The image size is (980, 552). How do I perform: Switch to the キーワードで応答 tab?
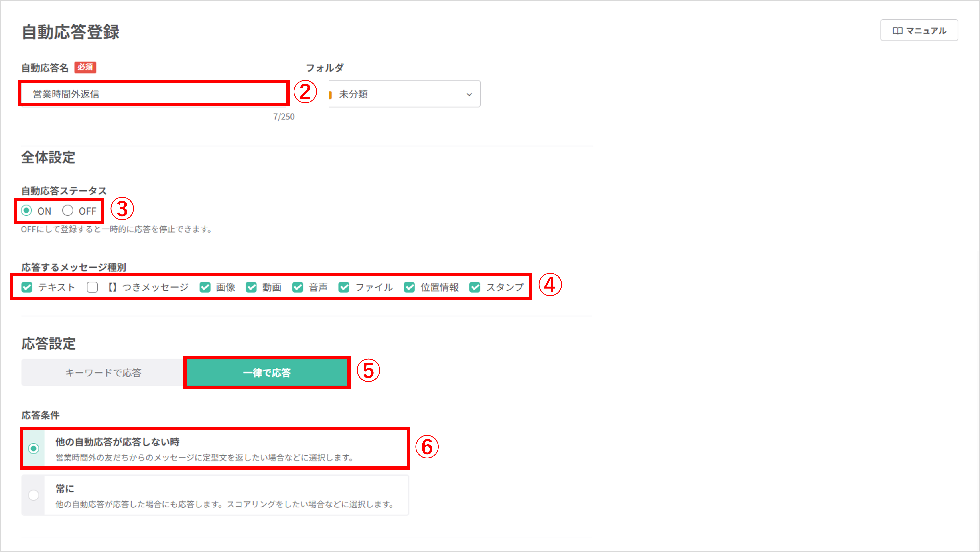103,372
